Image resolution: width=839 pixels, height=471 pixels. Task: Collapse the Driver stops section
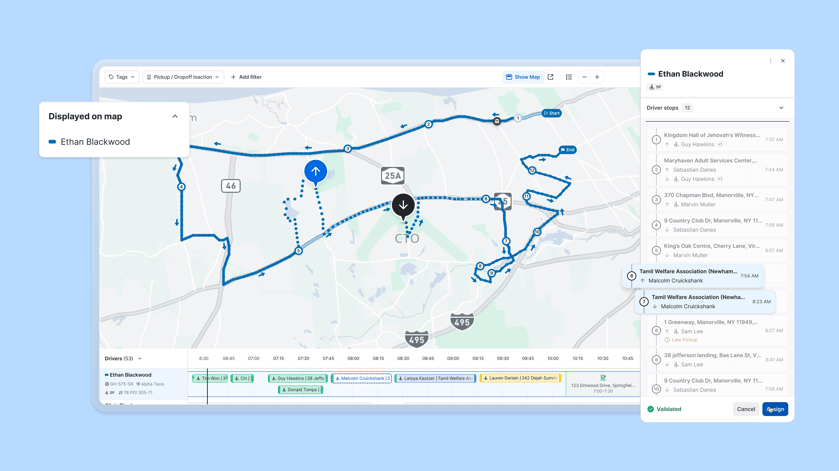point(781,108)
